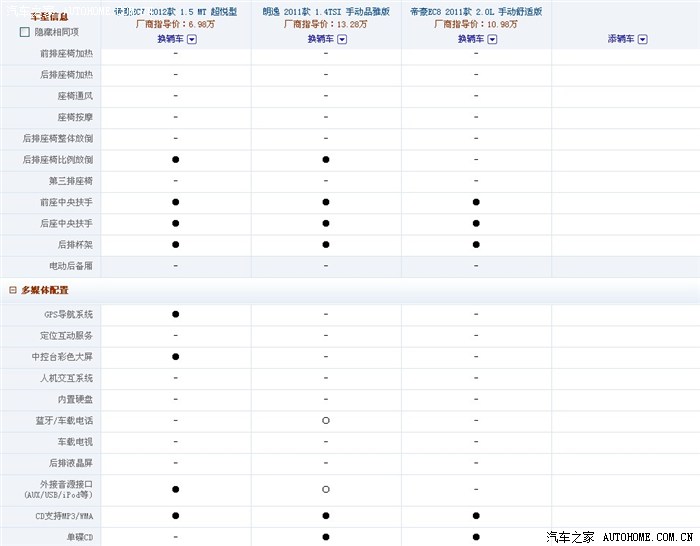Click filled dot for GPS导航系统 in first car
Screen dimensions: 700x546
point(175,314)
